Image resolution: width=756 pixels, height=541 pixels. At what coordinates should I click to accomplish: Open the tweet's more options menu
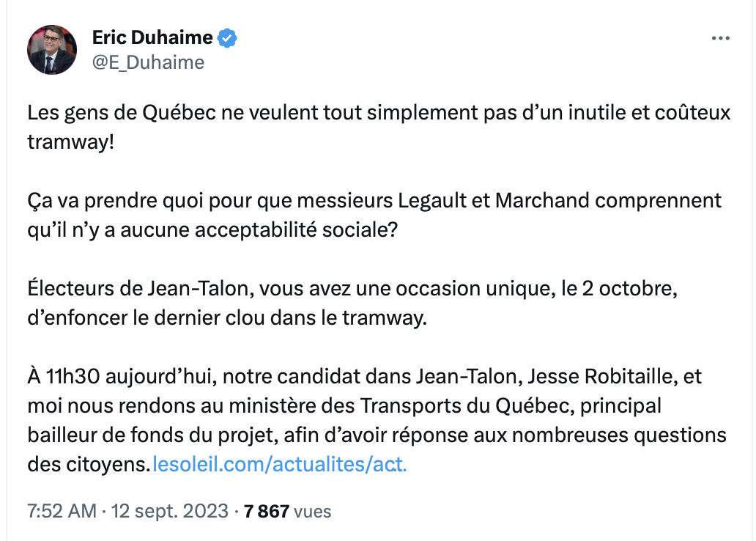click(720, 38)
